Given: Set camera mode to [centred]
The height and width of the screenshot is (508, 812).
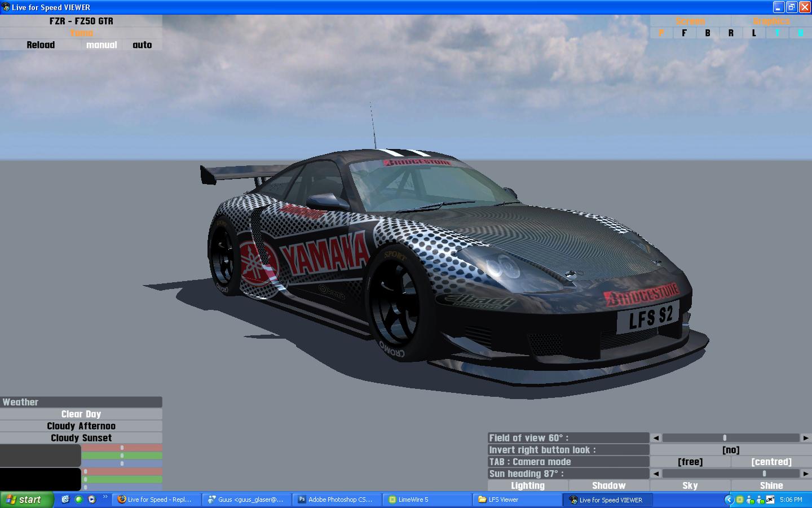Looking at the screenshot, I should [x=771, y=462].
